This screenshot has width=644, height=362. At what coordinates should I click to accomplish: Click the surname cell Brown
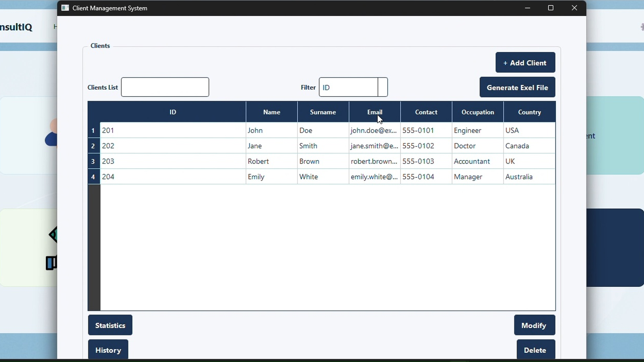click(323, 161)
